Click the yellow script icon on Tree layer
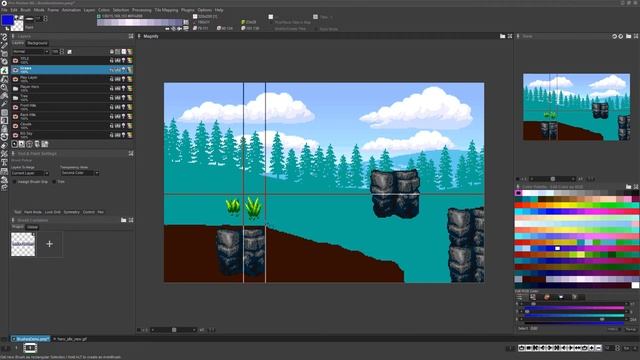Screen dimensions: 640x360 [x=129, y=98]
